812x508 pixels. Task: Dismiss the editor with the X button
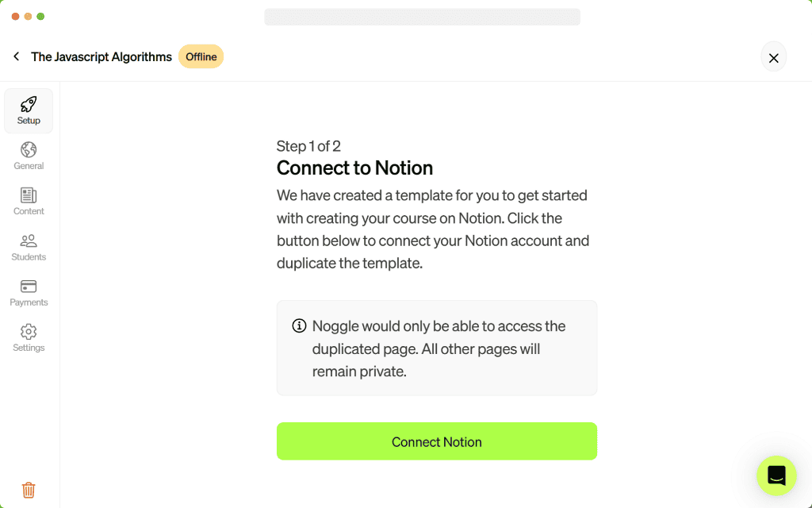pyautogui.click(x=773, y=56)
